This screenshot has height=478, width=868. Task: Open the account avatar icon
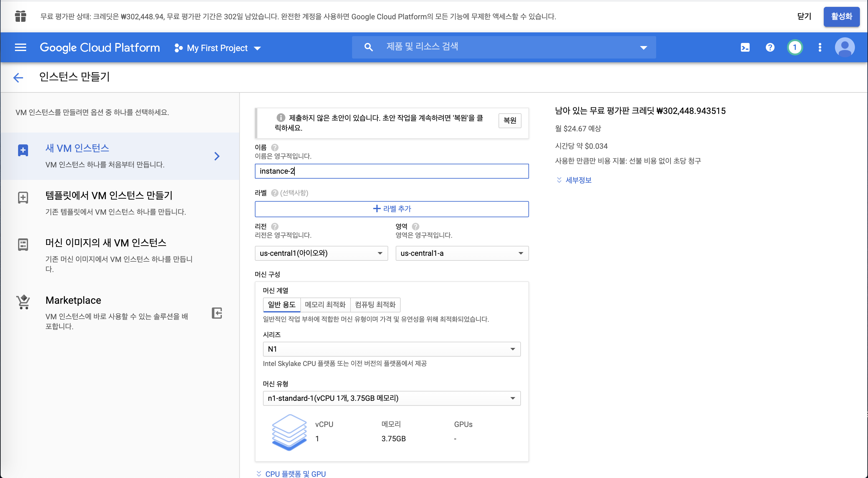point(845,47)
